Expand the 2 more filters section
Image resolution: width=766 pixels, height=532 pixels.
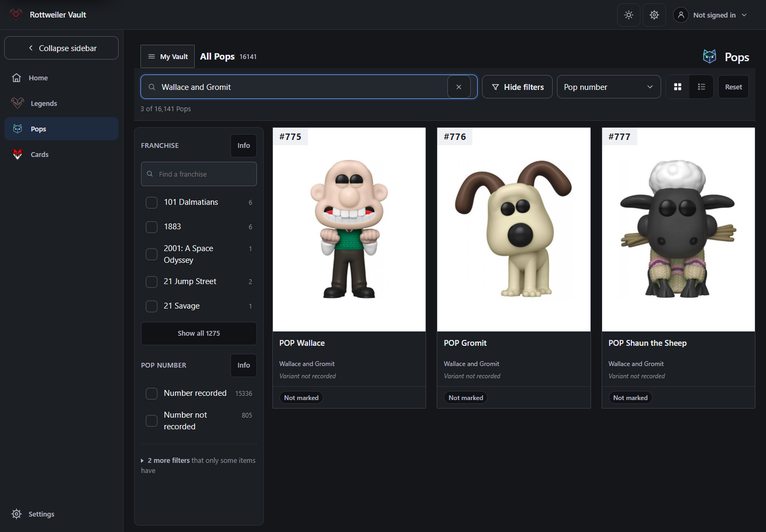coord(198,465)
